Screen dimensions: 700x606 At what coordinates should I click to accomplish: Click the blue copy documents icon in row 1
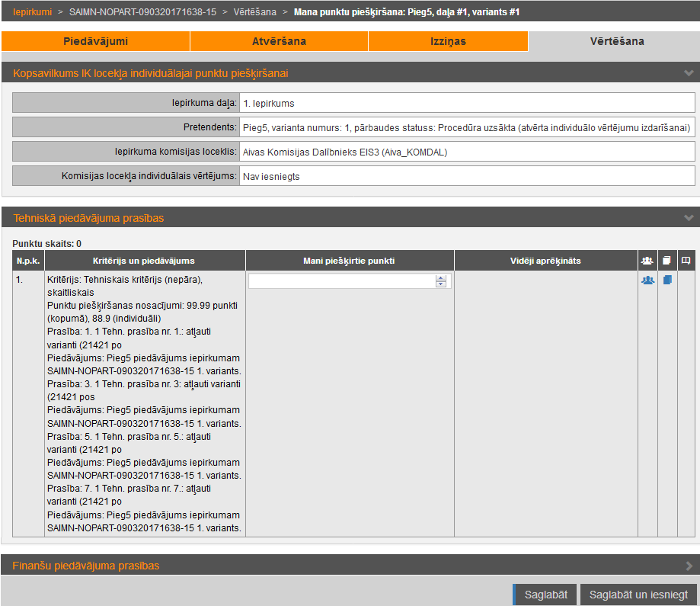[x=667, y=280]
